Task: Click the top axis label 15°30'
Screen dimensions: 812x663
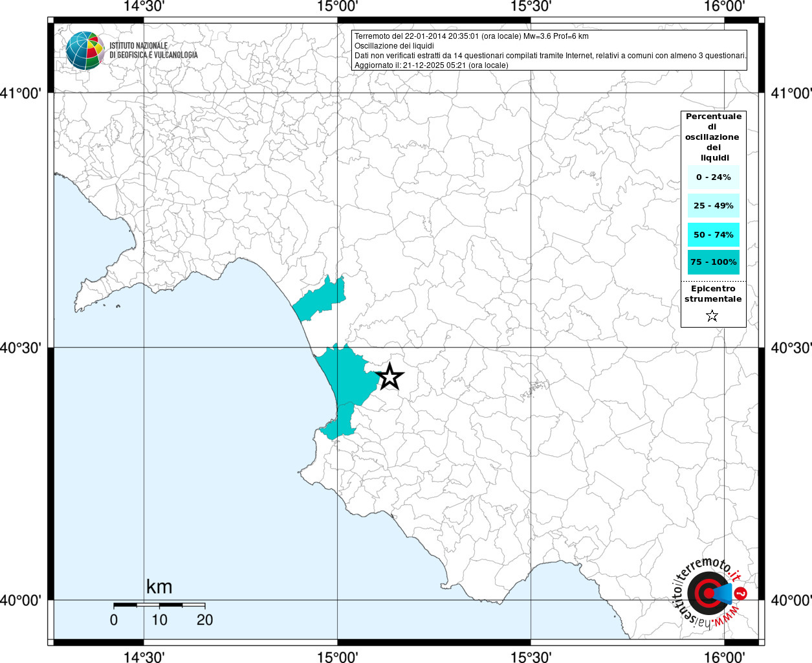Action: pos(531,6)
